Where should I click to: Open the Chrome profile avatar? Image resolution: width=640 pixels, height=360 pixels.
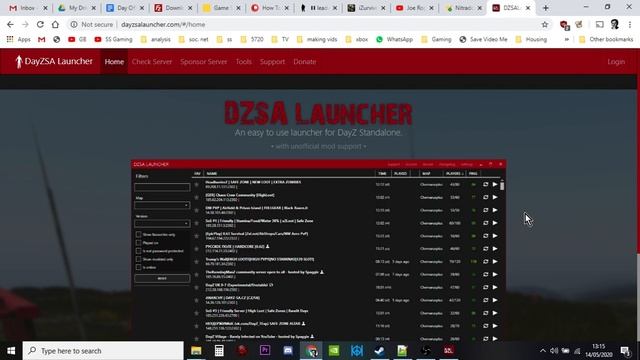click(x=615, y=24)
